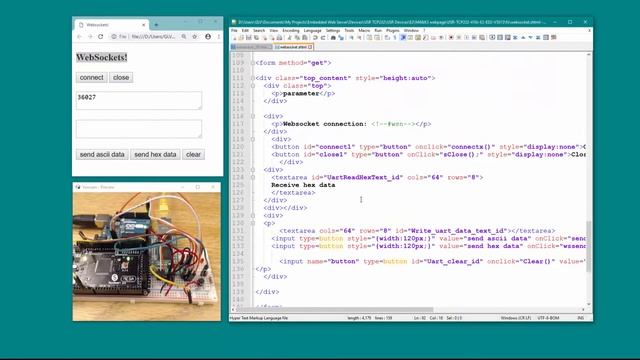
Task: Click the bookmark star in browser address bar
Action: click(195, 37)
